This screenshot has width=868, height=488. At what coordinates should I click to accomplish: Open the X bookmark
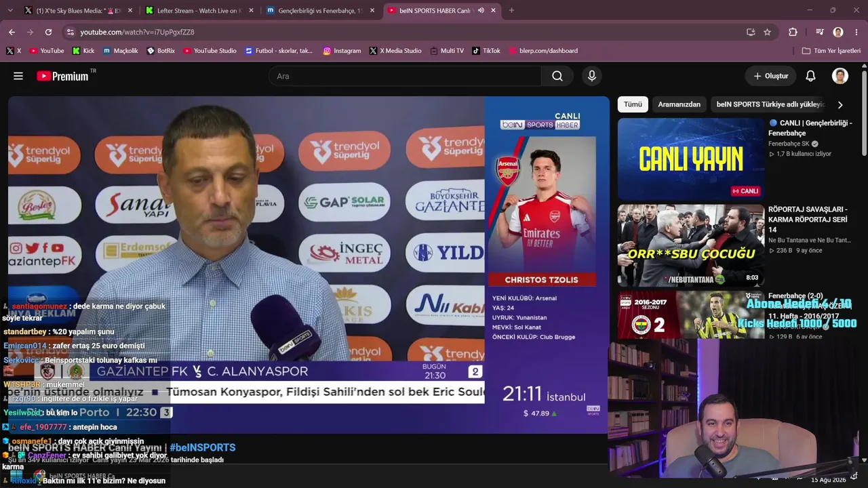pos(14,51)
